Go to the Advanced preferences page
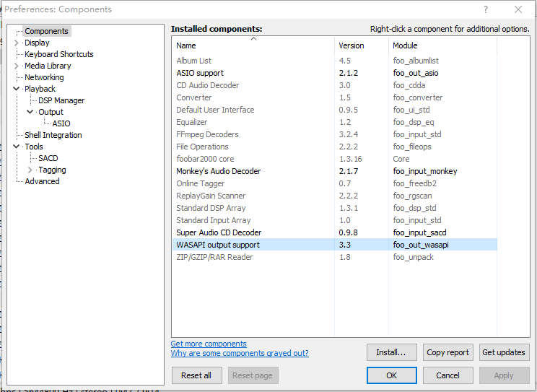537x392 pixels. pos(42,181)
